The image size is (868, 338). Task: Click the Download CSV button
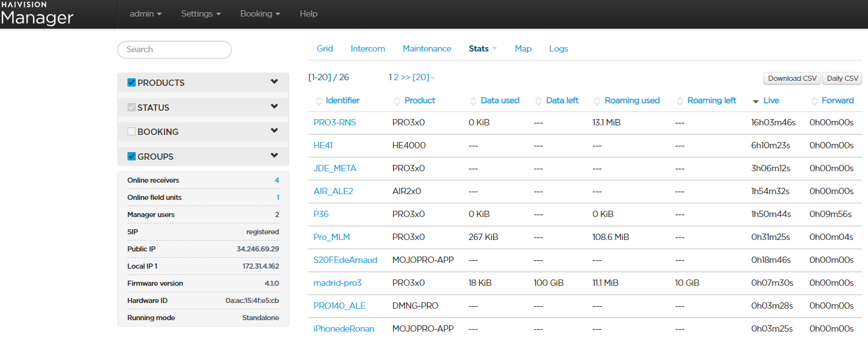[x=792, y=78]
